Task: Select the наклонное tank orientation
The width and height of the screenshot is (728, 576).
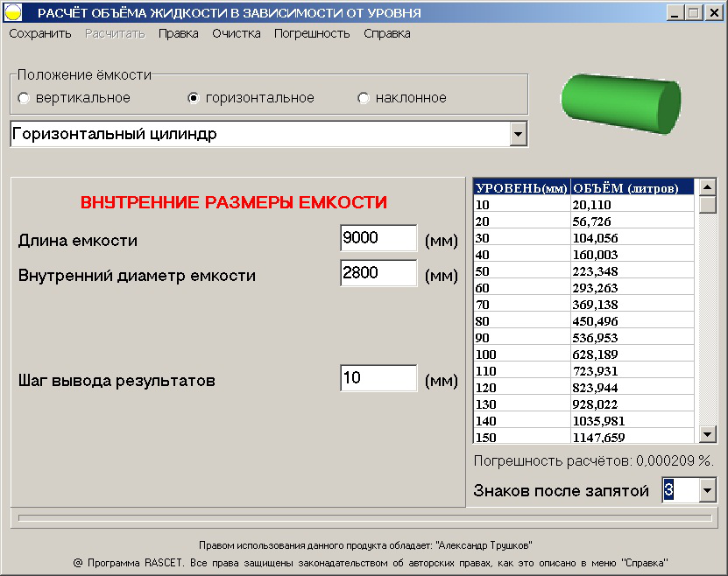Action: 363,98
